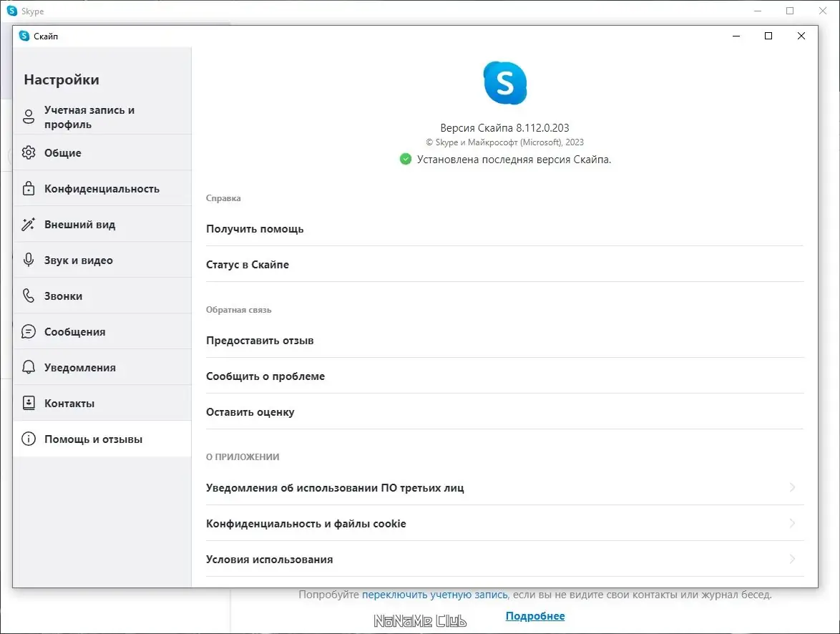Minimize the Скайп settings window
Viewport: 840px width, 634px height.
736,36
